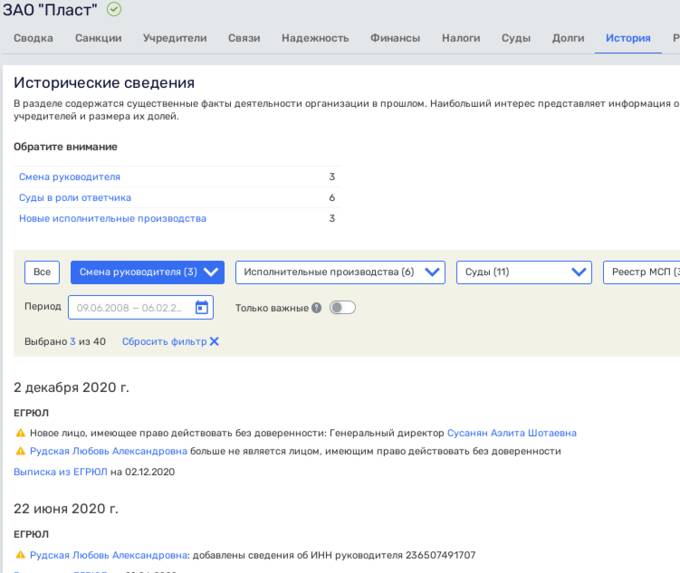The image size is (680, 573).
Task: Expand the Суды (11) filter dropdown
Action: pyautogui.click(x=524, y=272)
